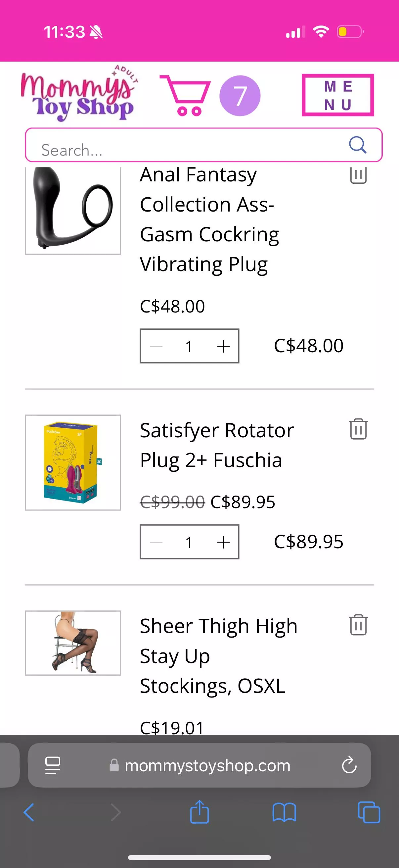Open Satisfyer Rotator Plug product thumbnail
Image resolution: width=399 pixels, height=868 pixels.
point(73,462)
